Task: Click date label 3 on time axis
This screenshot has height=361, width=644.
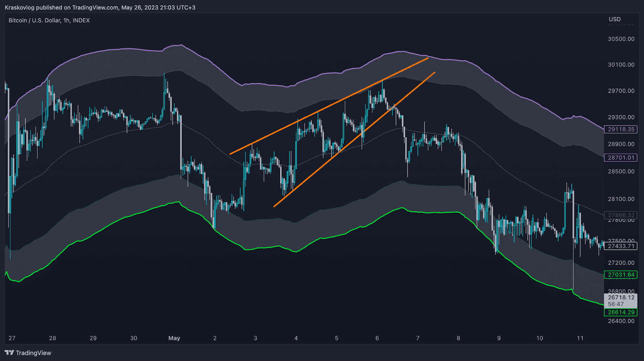Action: coord(256,338)
